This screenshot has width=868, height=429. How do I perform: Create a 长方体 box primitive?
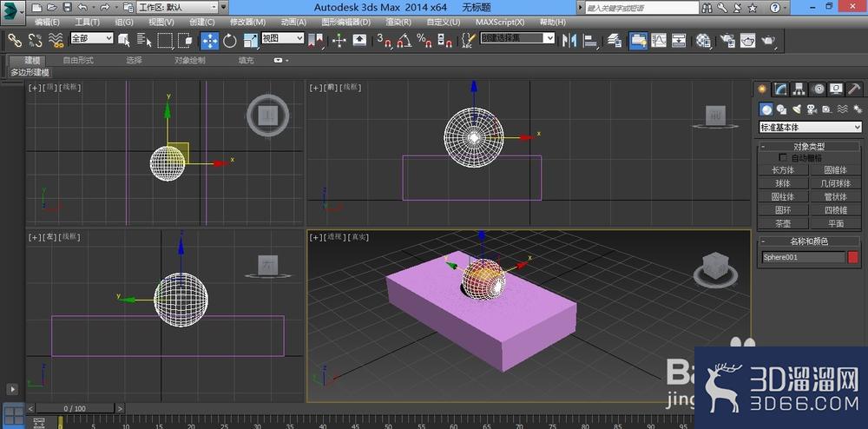[783, 170]
